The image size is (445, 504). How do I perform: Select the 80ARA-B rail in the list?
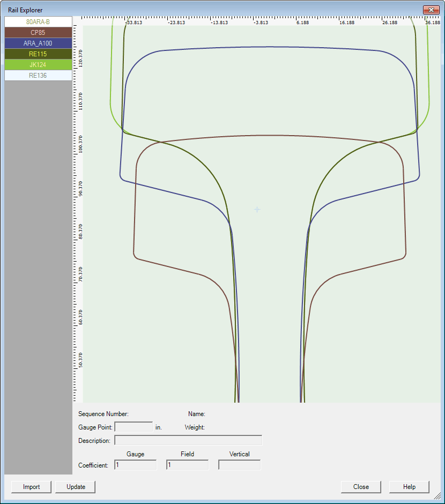[38, 22]
